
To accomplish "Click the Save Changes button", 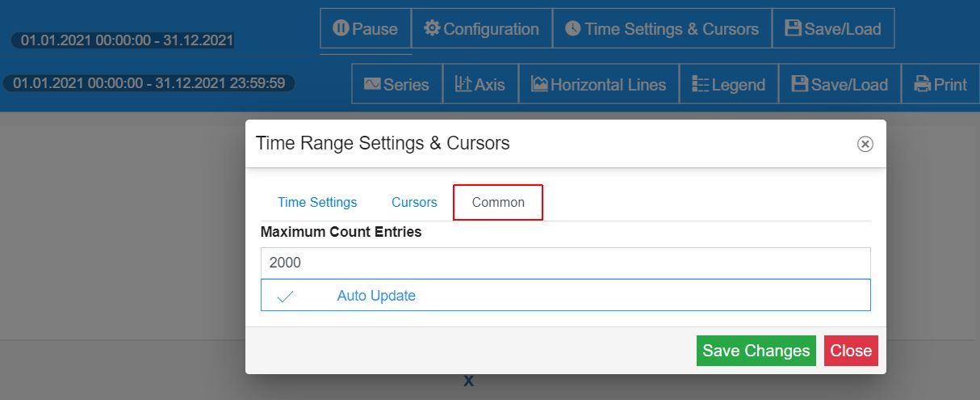I will pyautogui.click(x=756, y=351).
